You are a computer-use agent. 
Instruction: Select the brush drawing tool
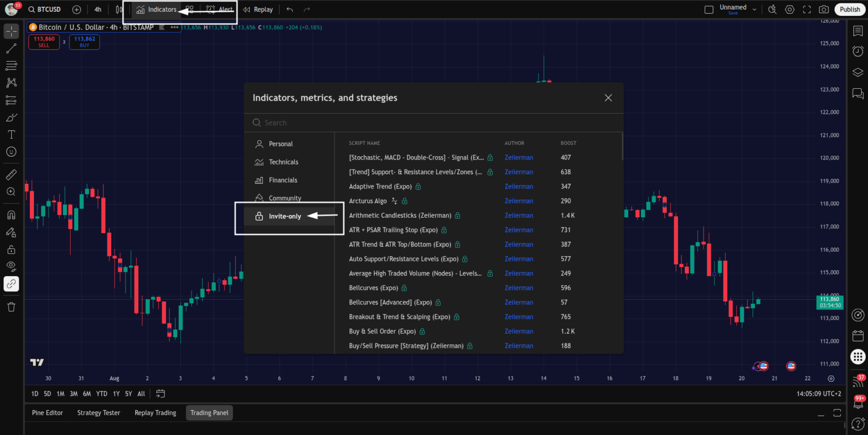click(x=11, y=118)
